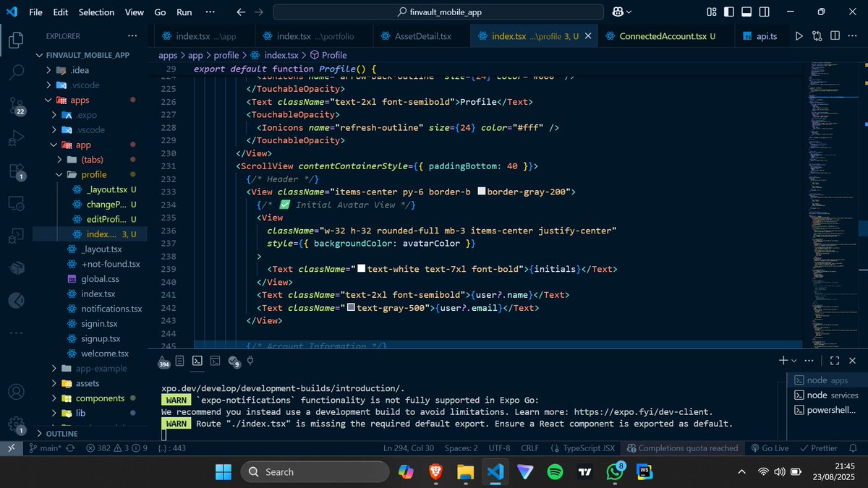Screen dimensions: 868x488
Task: Synchronize changes icon next to main branch
Action: pyautogui.click(x=70, y=448)
